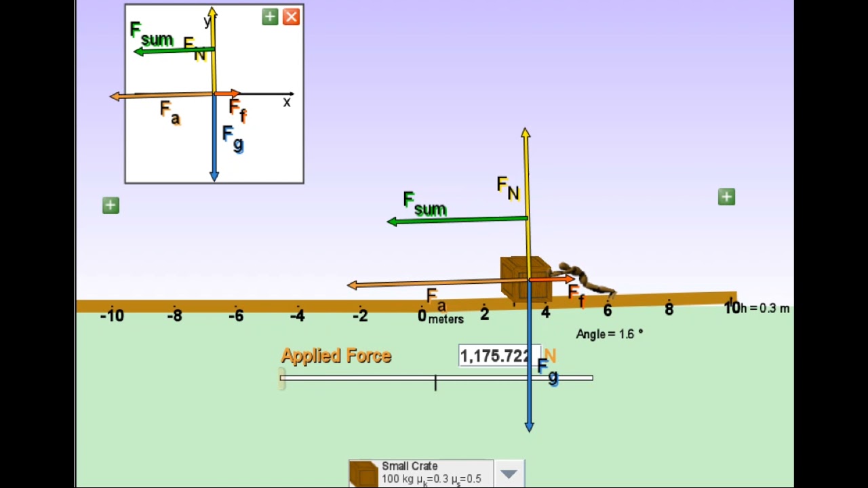Click the Small Crate thumbnail icon
868x488 pixels.
(363, 473)
